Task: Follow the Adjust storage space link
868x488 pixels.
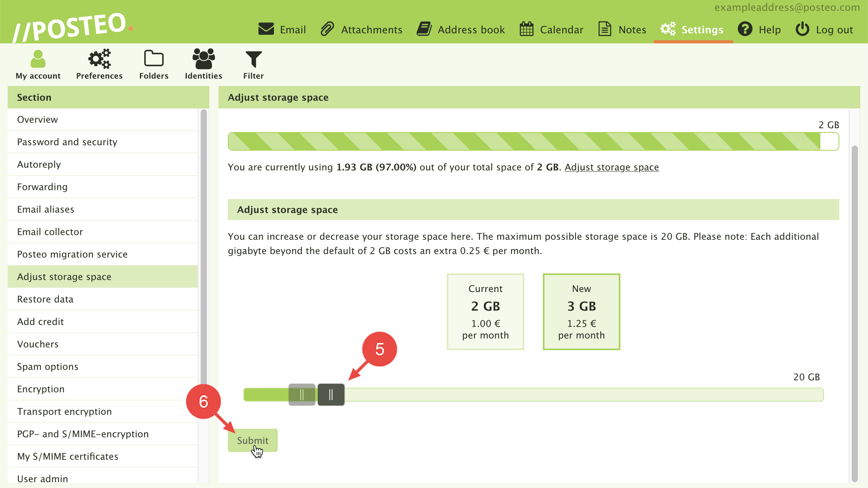Action: coord(611,167)
